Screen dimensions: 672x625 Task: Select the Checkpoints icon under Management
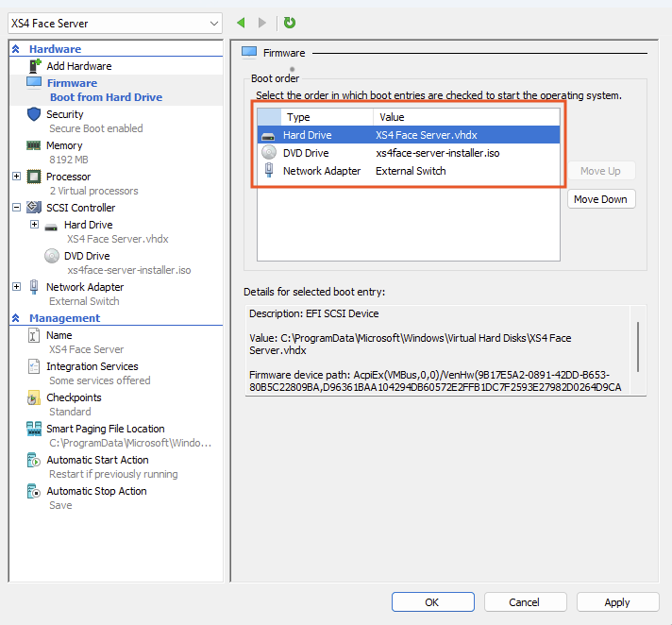click(34, 397)
